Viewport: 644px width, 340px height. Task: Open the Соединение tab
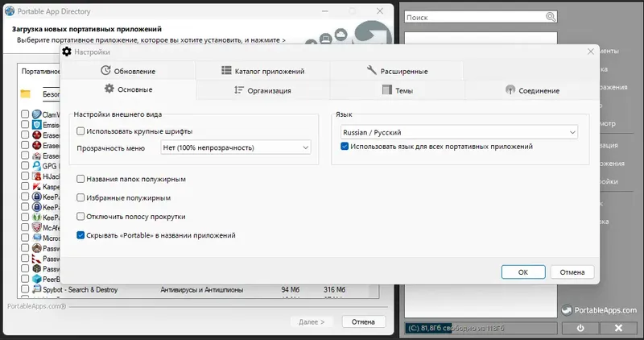532,90
